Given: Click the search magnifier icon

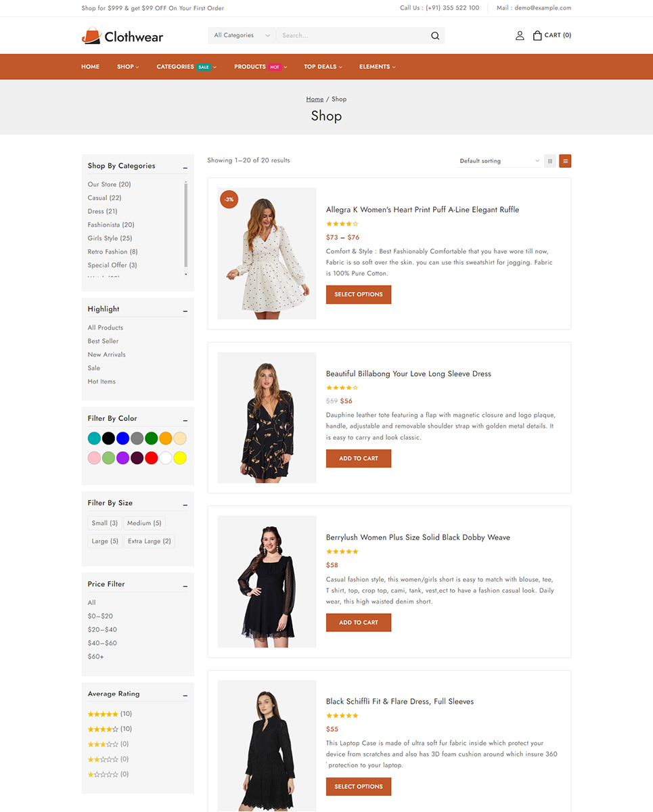Looking at the screenshot, I should click(435, 36).
